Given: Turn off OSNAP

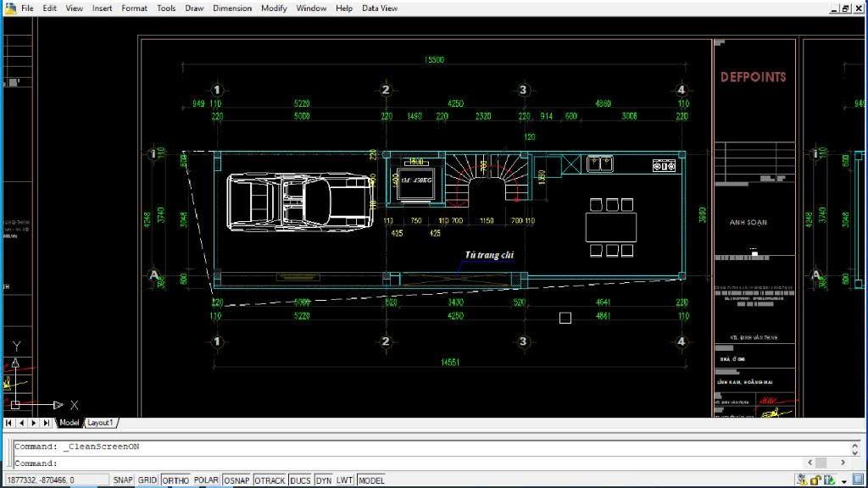Looking at the screenshot, I should (236, 480).
